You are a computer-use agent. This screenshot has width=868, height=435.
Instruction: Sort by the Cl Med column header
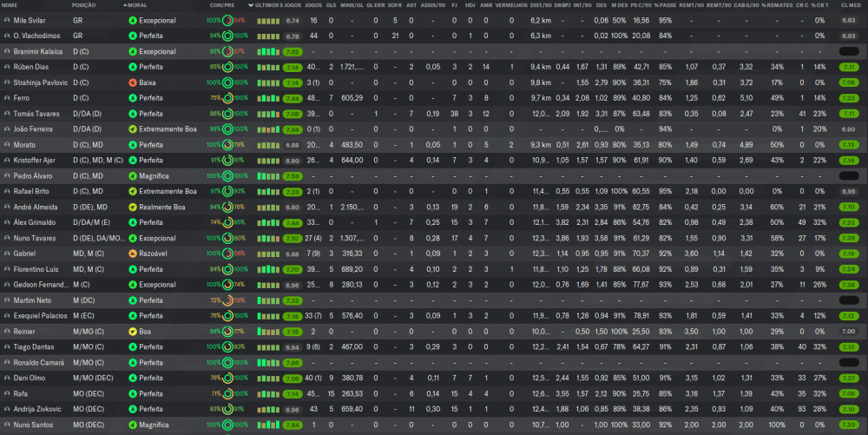click(x=851, y=5)
